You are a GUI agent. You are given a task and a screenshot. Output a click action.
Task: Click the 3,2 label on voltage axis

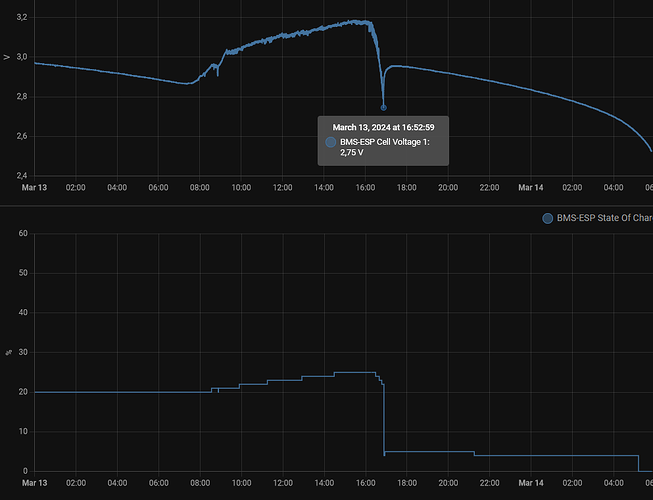22,17
